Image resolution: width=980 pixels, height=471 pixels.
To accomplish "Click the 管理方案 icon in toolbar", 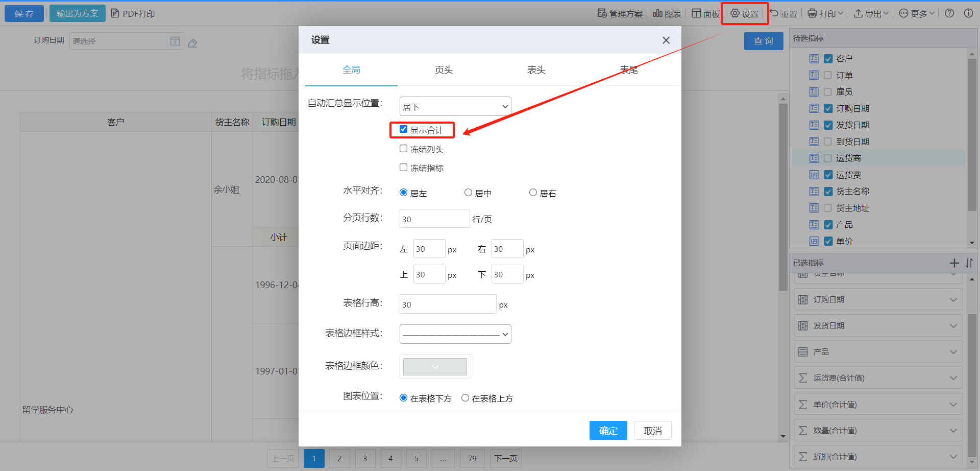I will (602, 13).
